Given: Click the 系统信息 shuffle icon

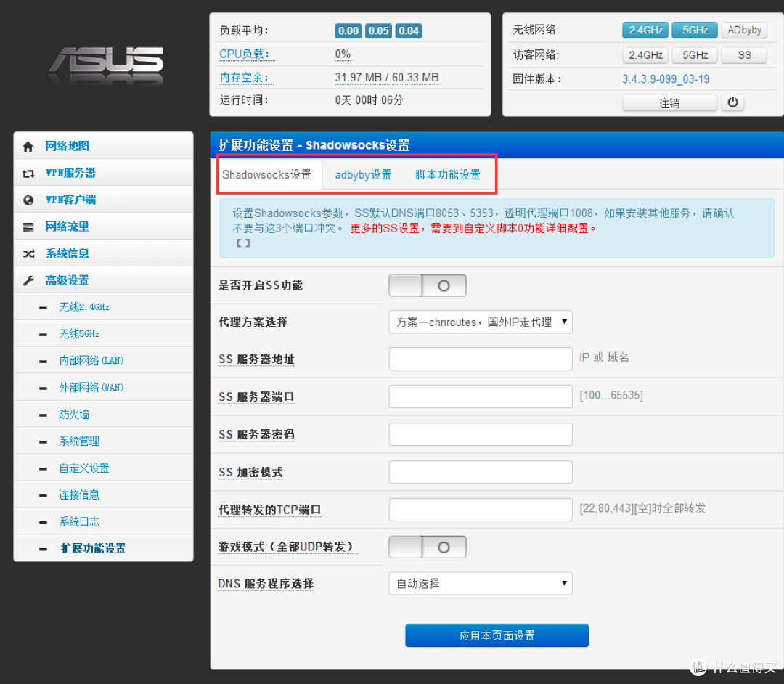Looking at the screenshot, I should 28,253.
